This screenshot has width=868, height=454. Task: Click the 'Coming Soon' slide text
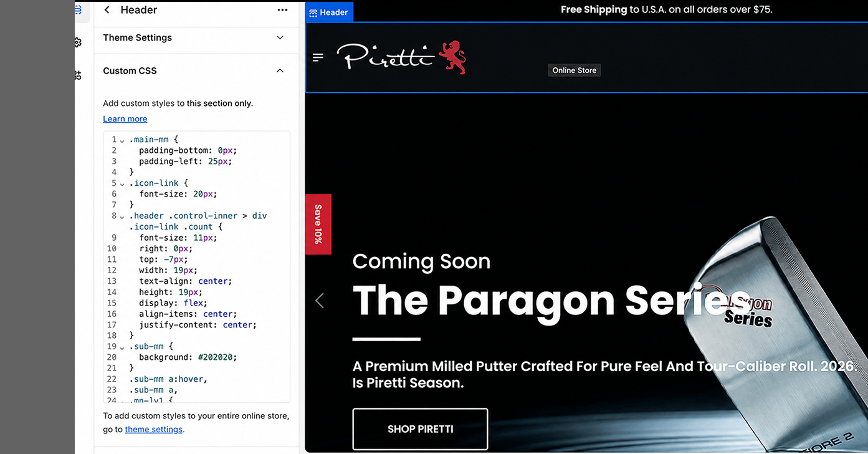[421, 261]
